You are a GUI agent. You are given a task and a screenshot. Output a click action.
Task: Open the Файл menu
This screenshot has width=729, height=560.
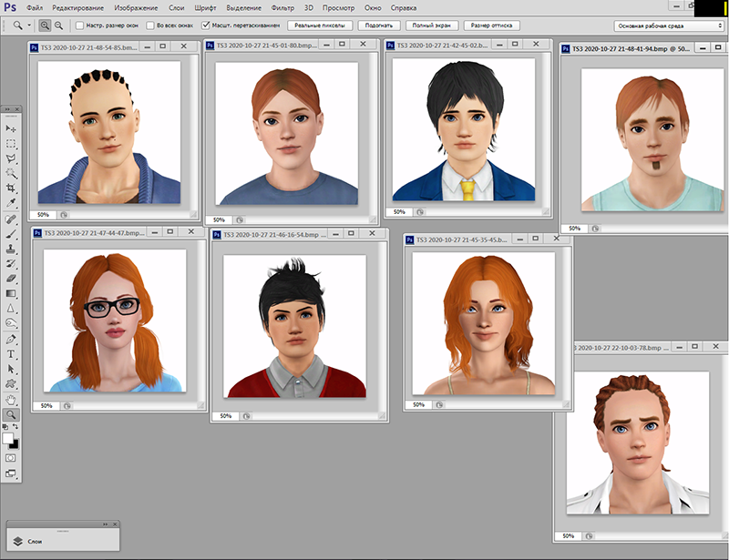[35, 8]
